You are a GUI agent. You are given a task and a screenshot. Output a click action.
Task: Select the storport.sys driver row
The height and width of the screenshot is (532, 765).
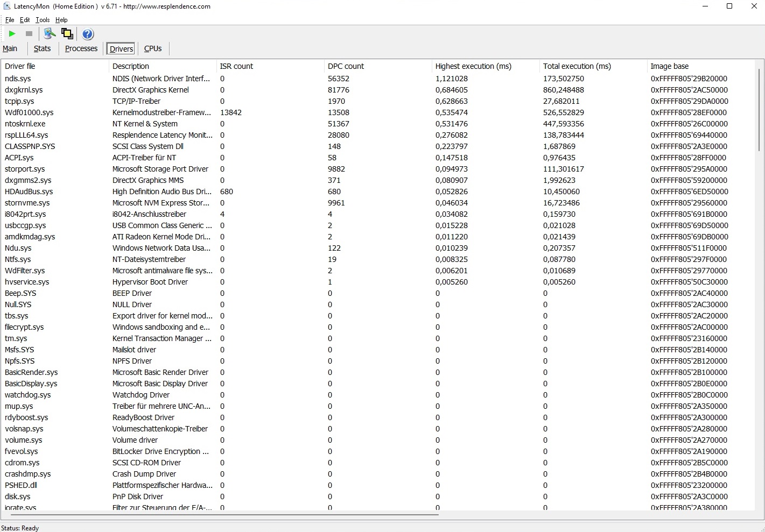[x=378, y=169]
